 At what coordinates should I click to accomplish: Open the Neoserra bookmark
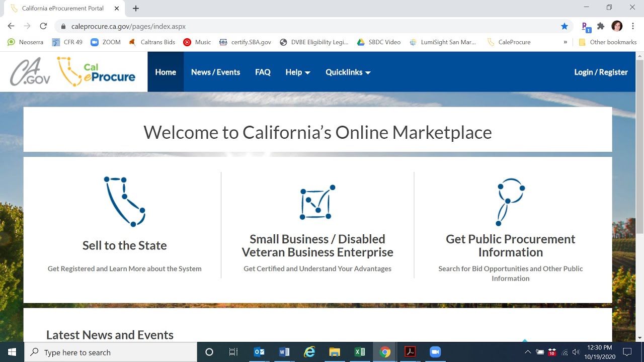(x=26, y=42)
